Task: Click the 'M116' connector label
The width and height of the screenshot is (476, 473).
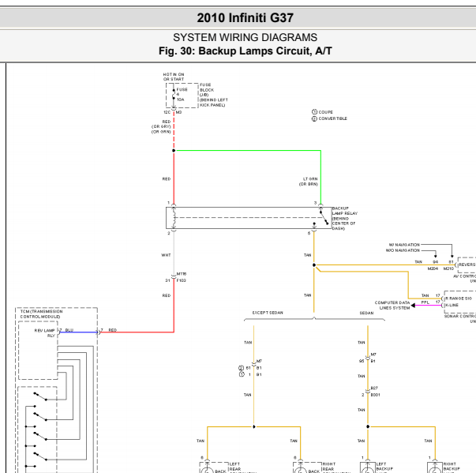Action: [x=182, y=274]
